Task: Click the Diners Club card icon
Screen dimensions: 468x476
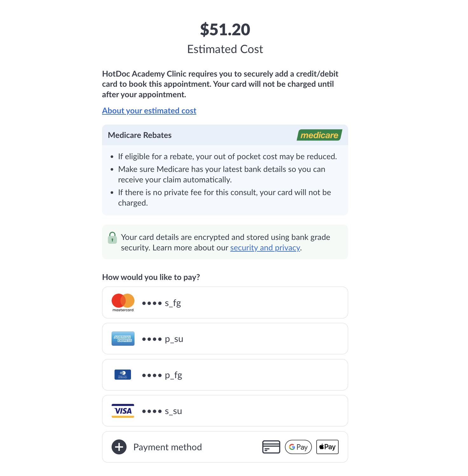Action: point(123,375)
